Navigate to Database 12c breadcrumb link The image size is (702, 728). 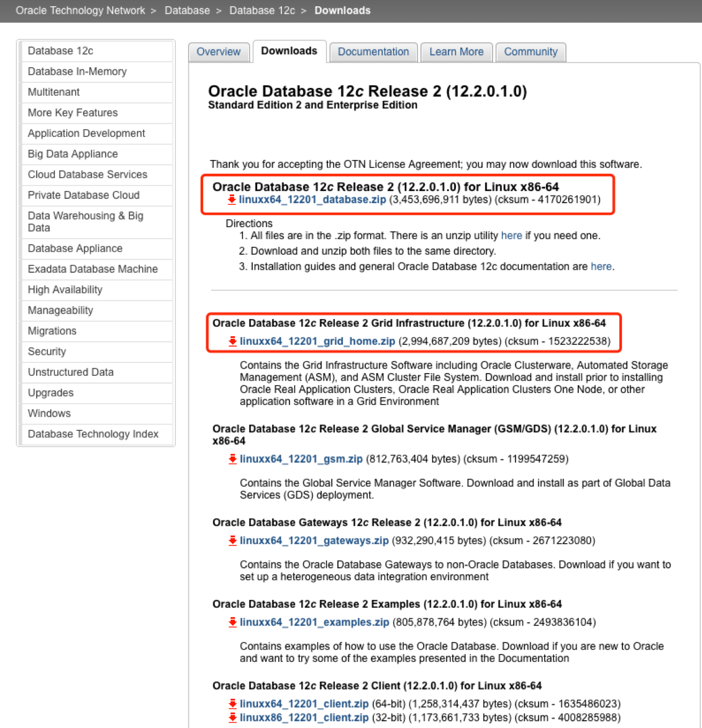click(262, 10)
